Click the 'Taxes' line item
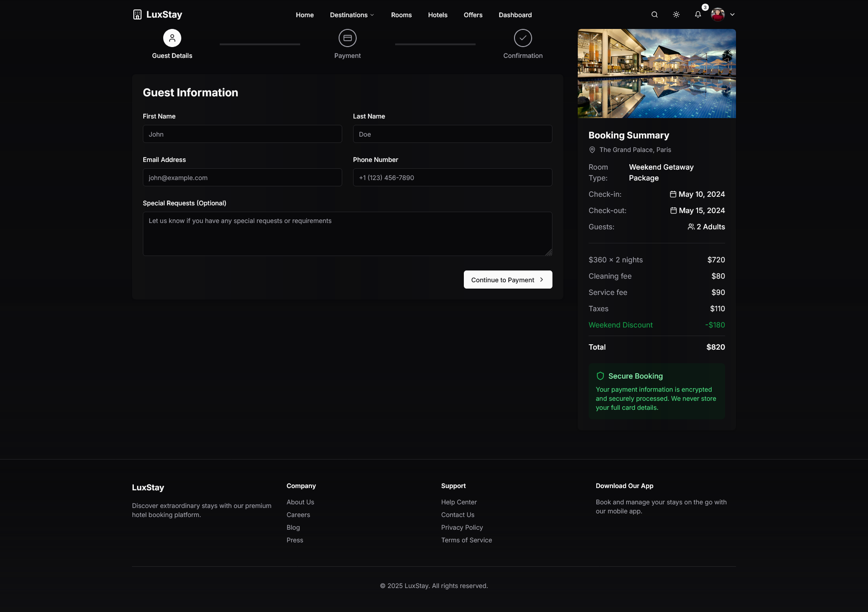This screenshot has width=868, height=612. (x=599, y=308)
